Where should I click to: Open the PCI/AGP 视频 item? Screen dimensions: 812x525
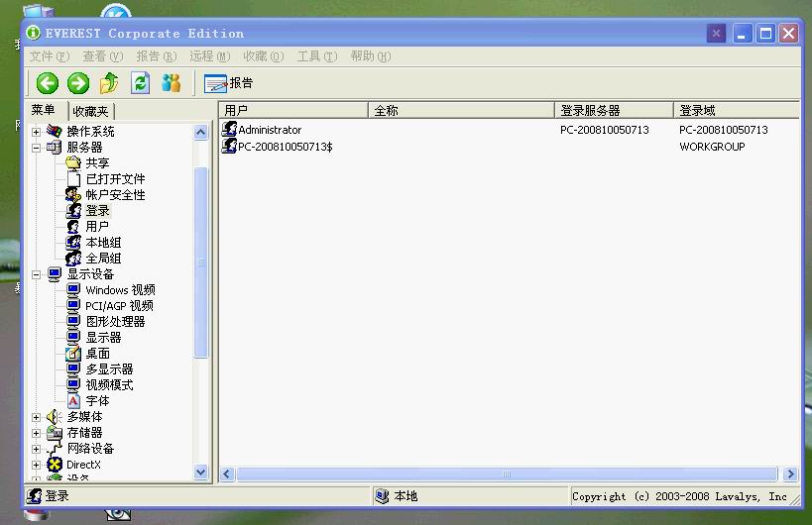[119, 306]
